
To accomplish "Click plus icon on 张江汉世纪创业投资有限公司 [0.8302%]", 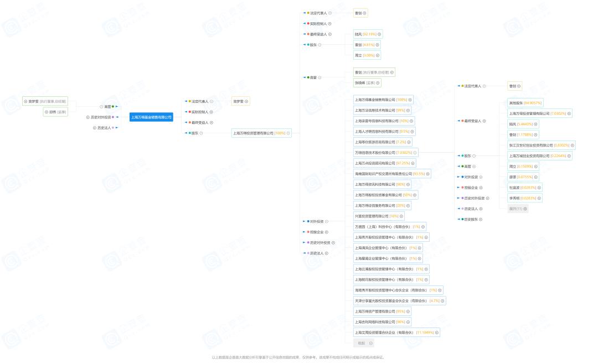I will click(x=572, y=145).
